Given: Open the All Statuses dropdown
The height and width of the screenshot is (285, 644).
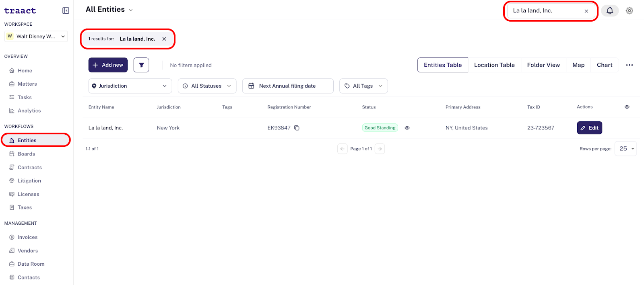Looking at the screenshot, I should tap(207, 86).
